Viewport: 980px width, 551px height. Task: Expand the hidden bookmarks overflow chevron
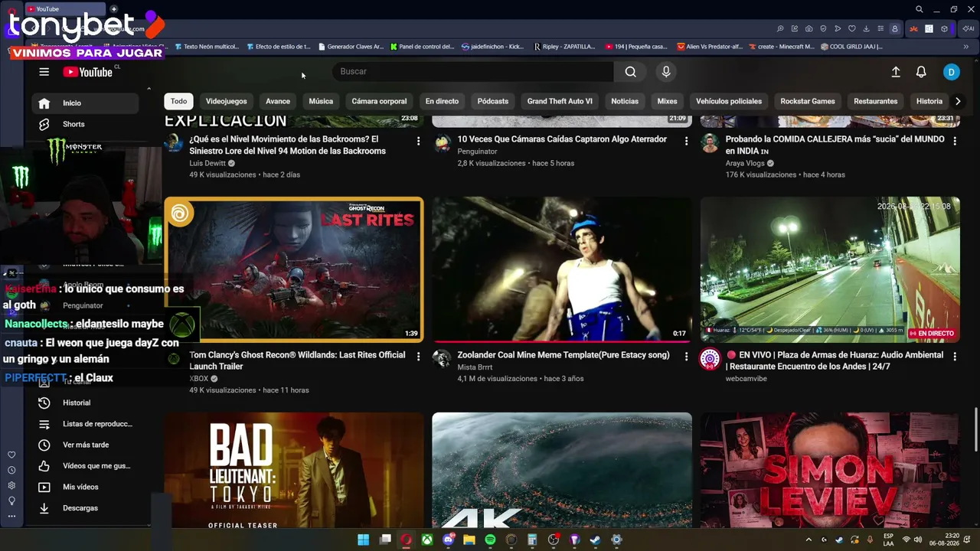(966, 47)
